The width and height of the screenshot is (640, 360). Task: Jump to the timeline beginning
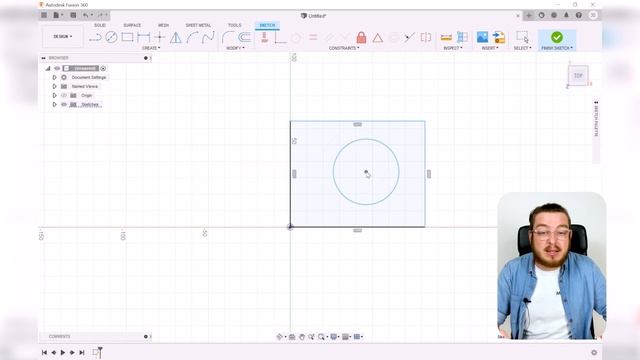tap(44, 352)
